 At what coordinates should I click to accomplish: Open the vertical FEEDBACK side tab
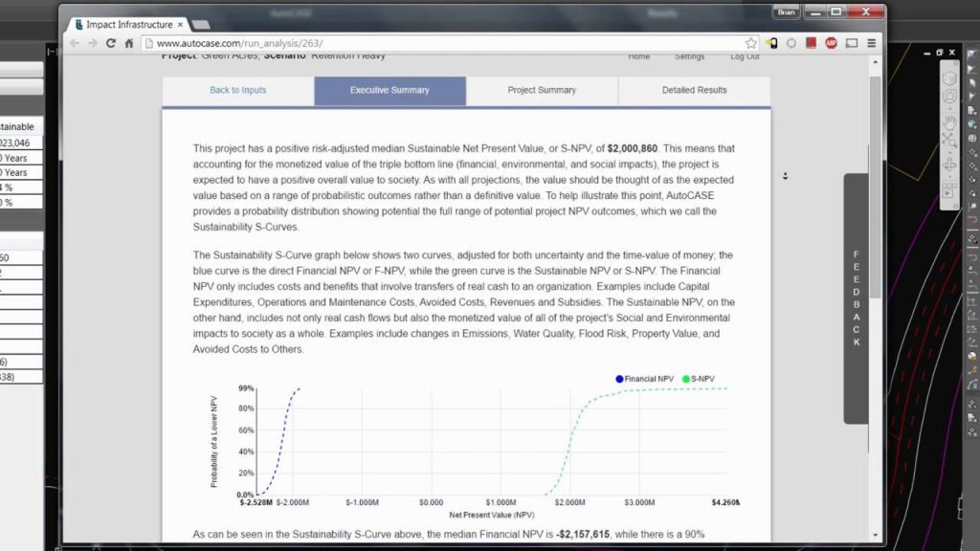856,298
